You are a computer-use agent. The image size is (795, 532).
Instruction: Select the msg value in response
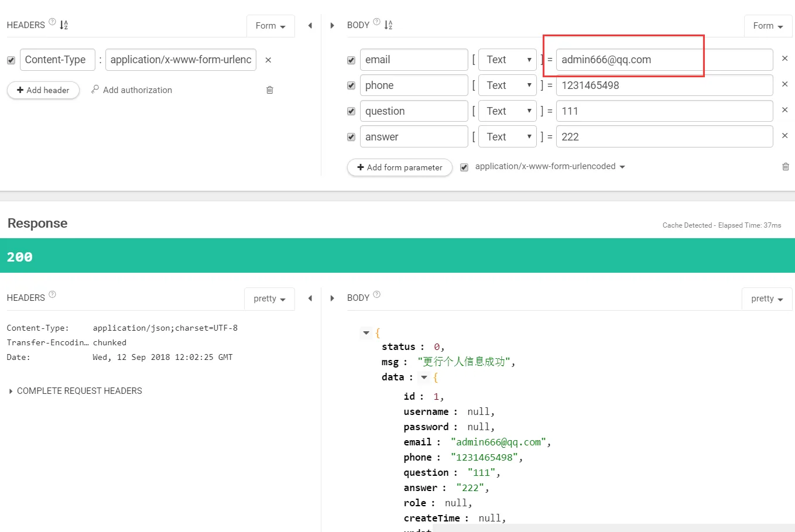tap(464, 362)
